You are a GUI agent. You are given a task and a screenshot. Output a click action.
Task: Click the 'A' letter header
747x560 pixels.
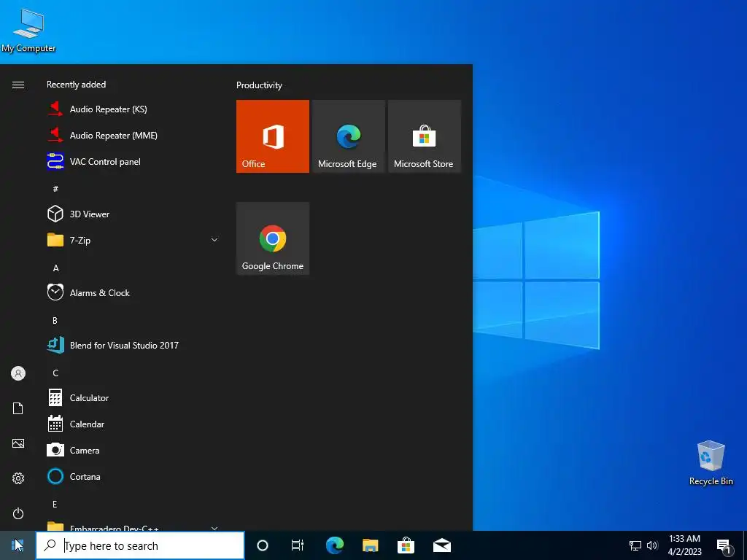(x=55, y=268)
